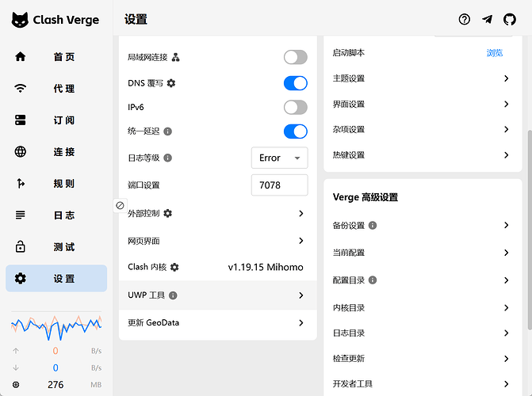The height and width of the screenshot is (396, 532).
Task: Open 内核目录 chevron arrow
Action: click(506, 307)
